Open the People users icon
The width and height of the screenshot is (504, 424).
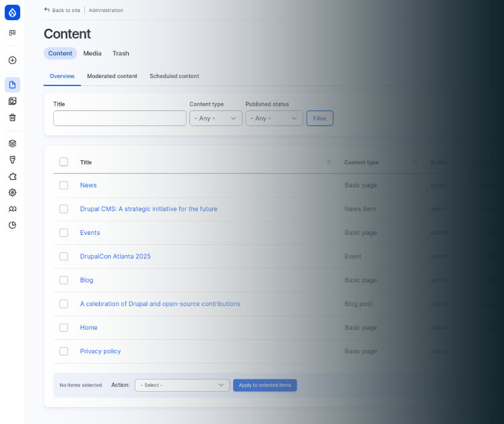pos(12,209)
